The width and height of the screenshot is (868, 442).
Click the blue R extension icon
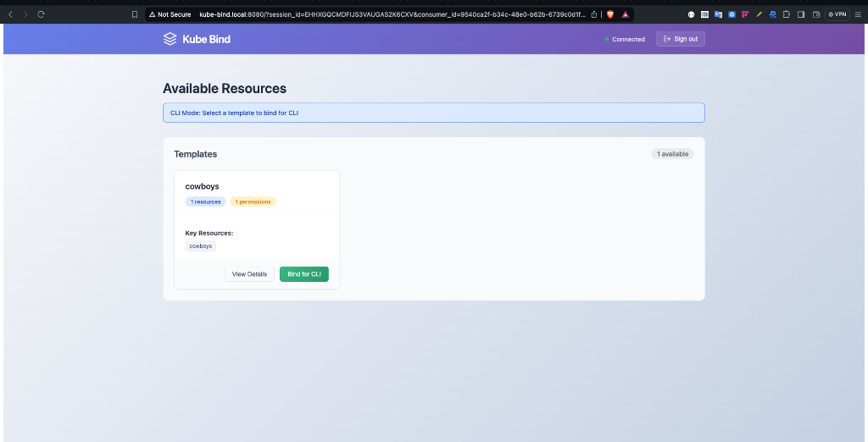(772, 14)
